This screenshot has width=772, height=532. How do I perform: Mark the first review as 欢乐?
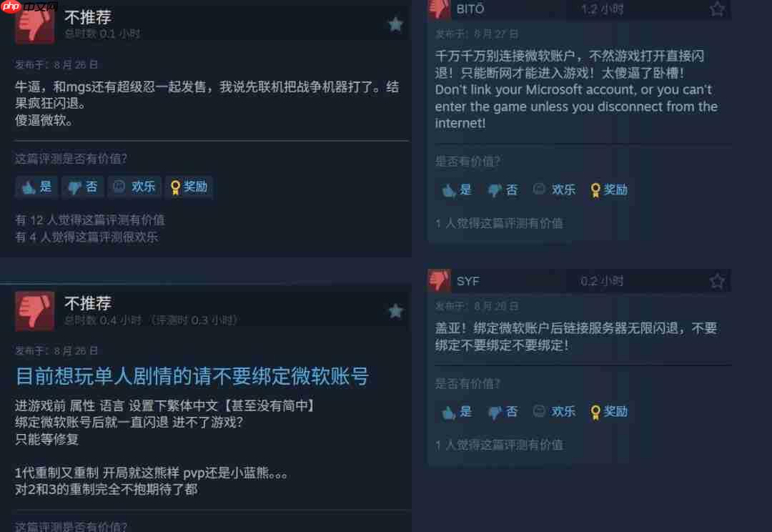pos(134,187)
